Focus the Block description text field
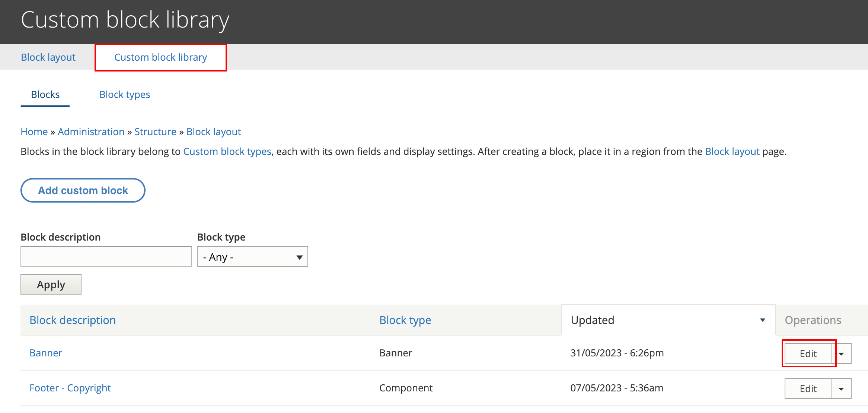This screenshot has height=413, width=868. pos(106,257)
